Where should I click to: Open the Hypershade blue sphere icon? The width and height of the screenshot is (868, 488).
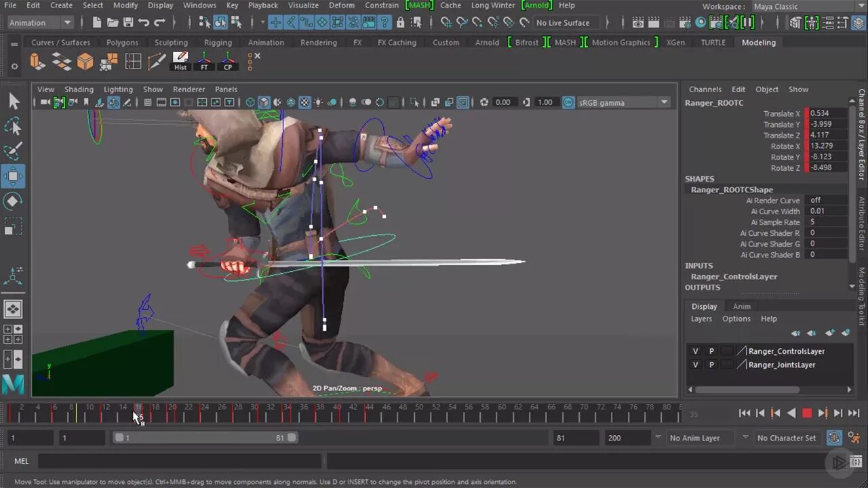pyautogui.click(x=701, y=22)
